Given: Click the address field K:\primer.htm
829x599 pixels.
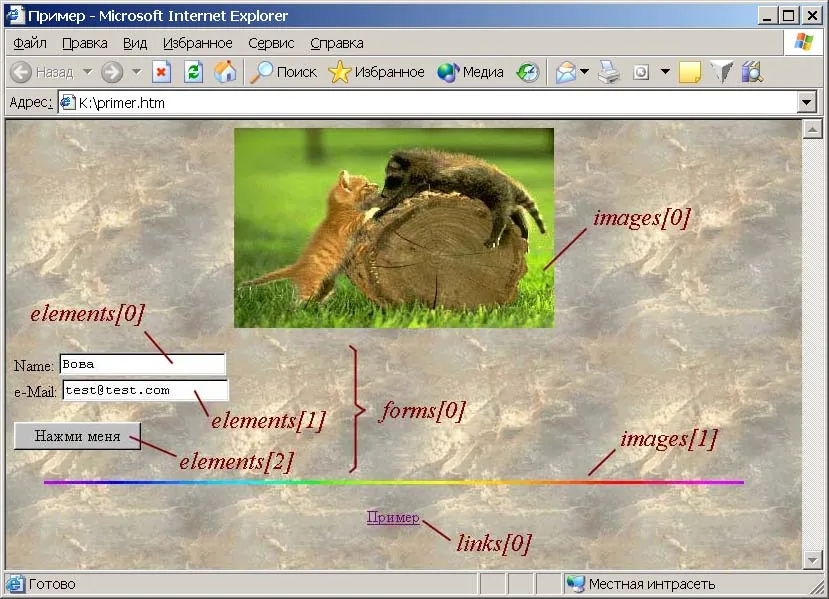Looking at the screenshot, I should [428, 103].
